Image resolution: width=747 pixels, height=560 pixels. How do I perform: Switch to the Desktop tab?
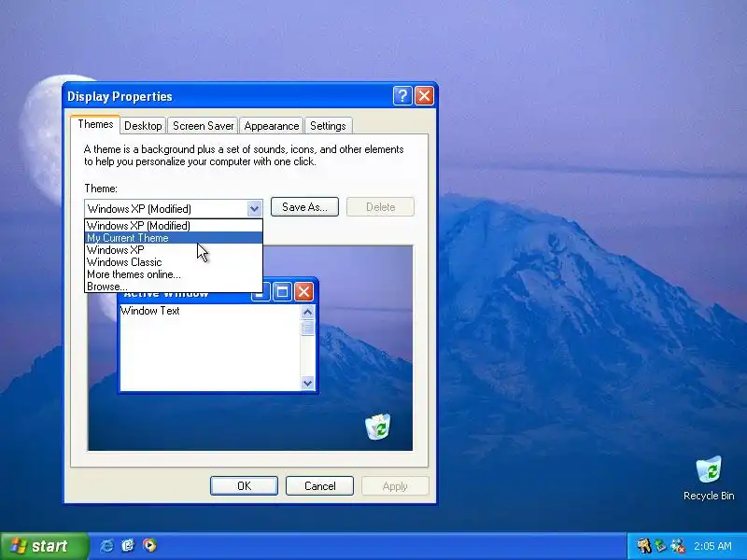(x=143, y=126)
